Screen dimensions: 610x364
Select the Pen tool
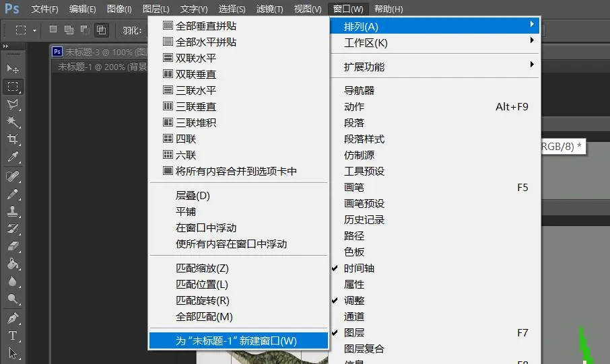[x=12, y=318]
